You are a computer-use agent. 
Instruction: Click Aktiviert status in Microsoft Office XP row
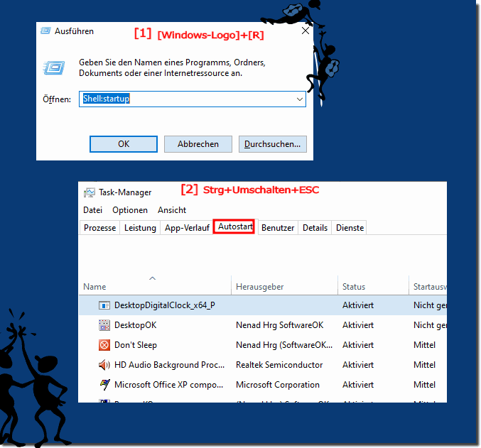point(358,385)
